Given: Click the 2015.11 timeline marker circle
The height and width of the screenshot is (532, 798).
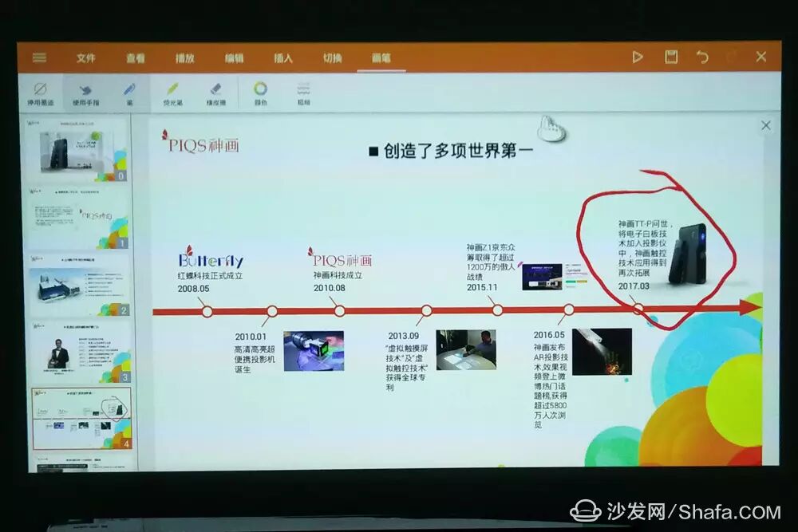Looking at the screenshot, I should click(497, 309).
